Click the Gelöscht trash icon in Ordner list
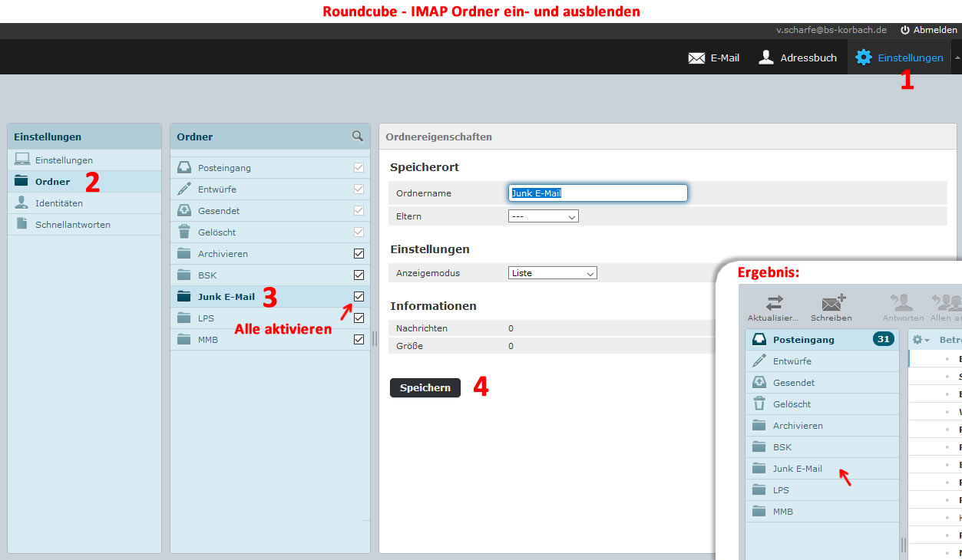This screenshot has height=560, width=962. coord(184,232)
